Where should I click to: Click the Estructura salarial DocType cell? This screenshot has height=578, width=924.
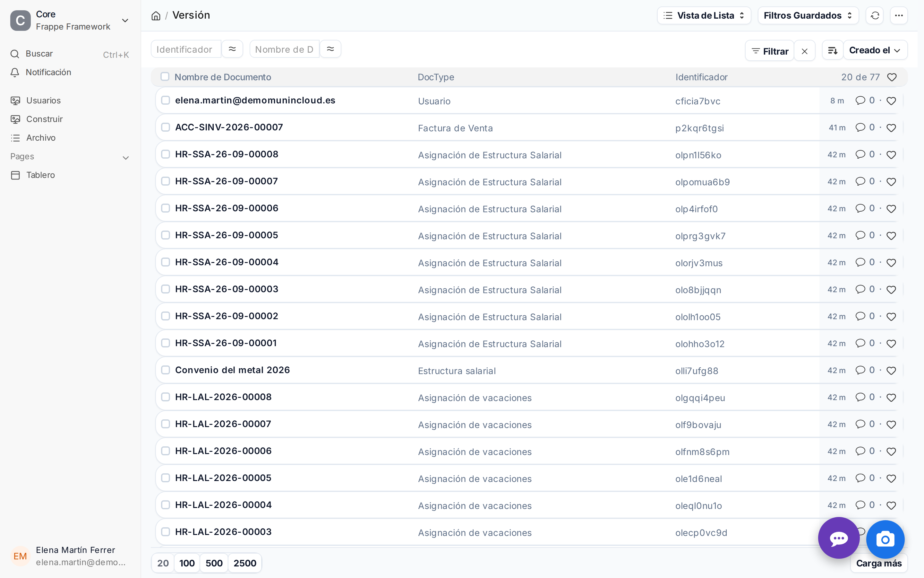457,371
